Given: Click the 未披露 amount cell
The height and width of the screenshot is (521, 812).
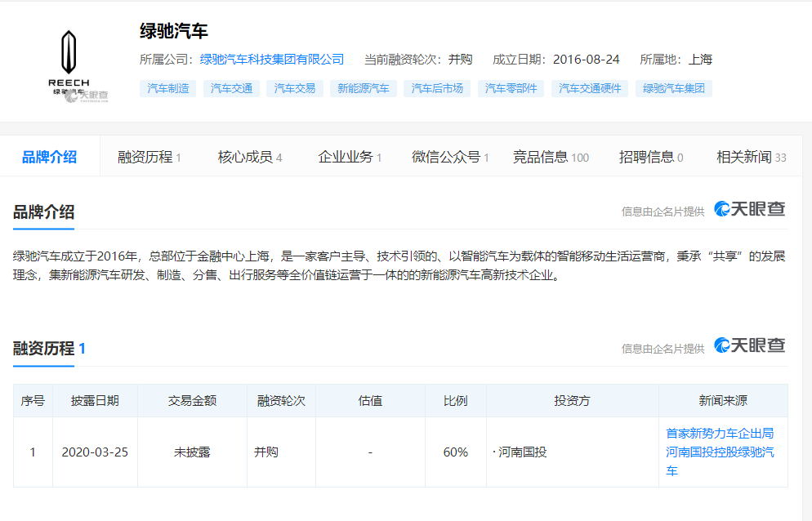Looking at the screenshot, I should click(x=192, y=452).
